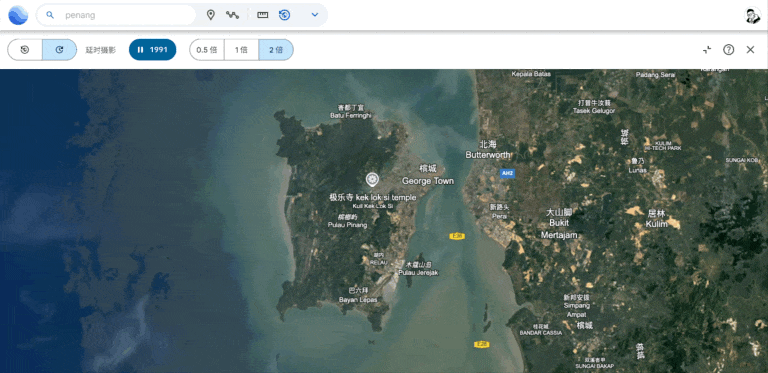Click the Google Earth logo
This screenshot has width=768, height=373.
coord(18,15)
